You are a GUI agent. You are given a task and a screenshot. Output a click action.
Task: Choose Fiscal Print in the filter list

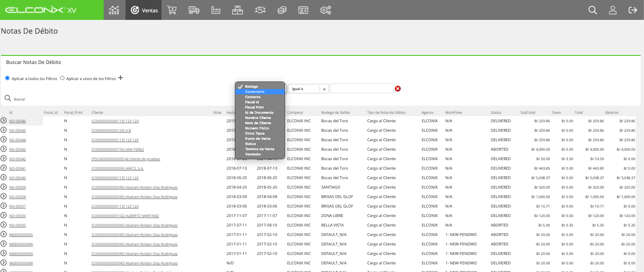tap(260, 108)
